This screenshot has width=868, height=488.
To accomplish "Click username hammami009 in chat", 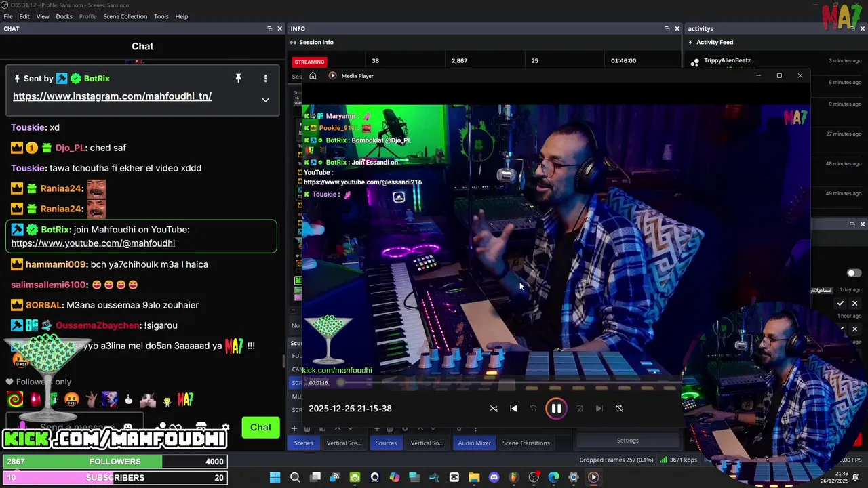I will point(56,264).
